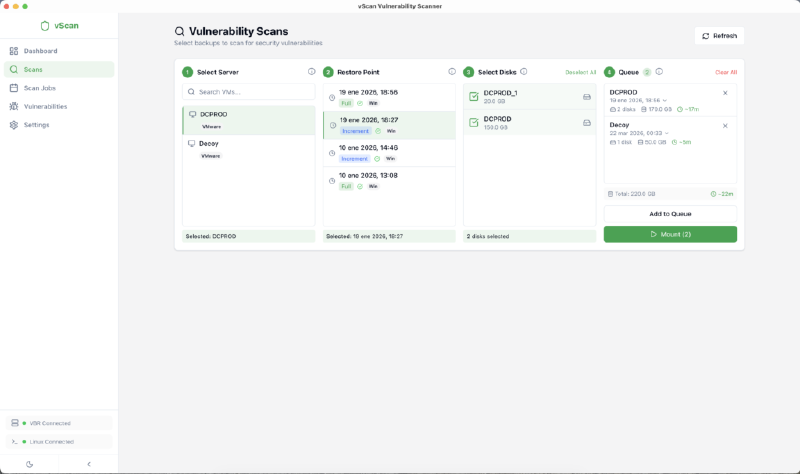Click the Deselect All link
Image resolution: width=800 pixels, height=474 pixels.
coord(581,72)
